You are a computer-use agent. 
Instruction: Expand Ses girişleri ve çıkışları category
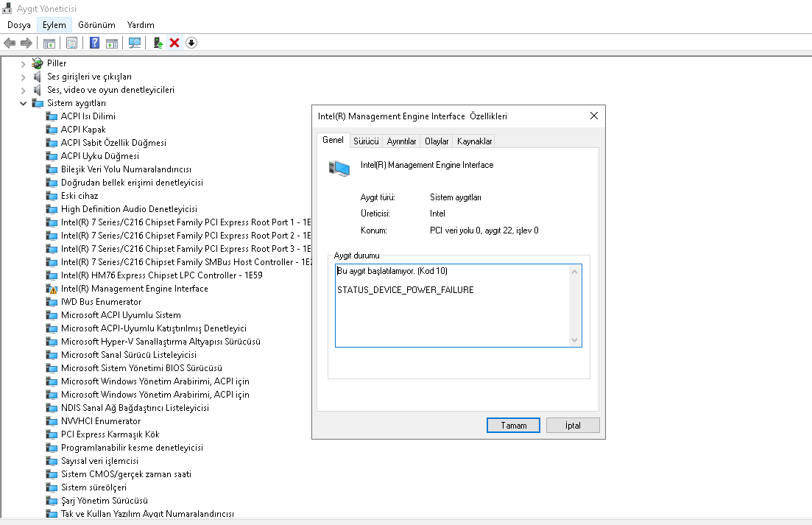tap(23, 77)
